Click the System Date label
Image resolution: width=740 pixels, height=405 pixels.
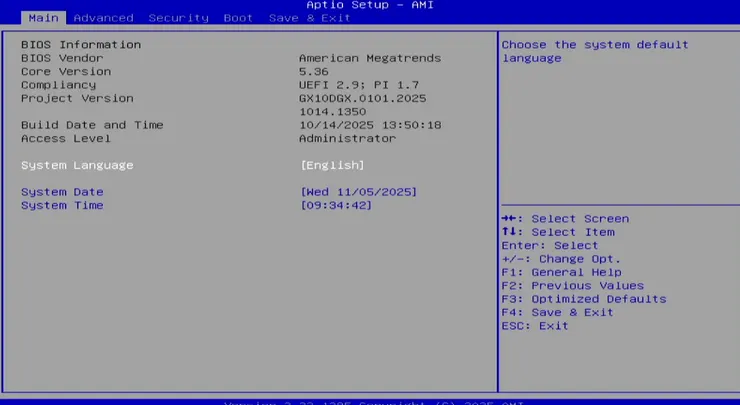62,192
